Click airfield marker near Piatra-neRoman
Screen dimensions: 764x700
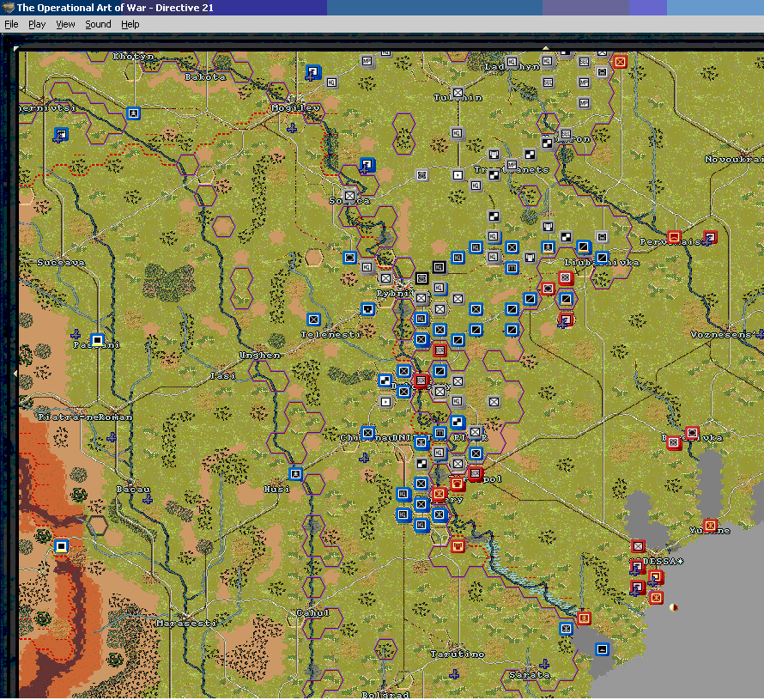112,437
